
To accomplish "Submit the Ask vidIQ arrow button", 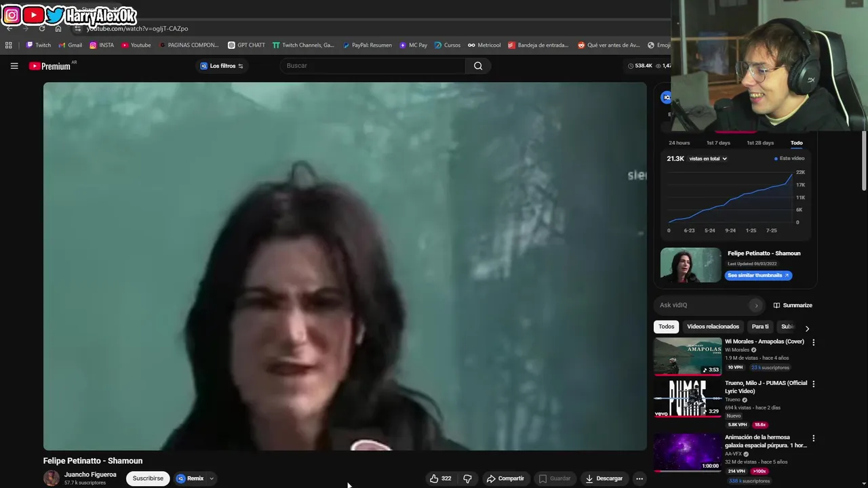I will coord(756,306).
